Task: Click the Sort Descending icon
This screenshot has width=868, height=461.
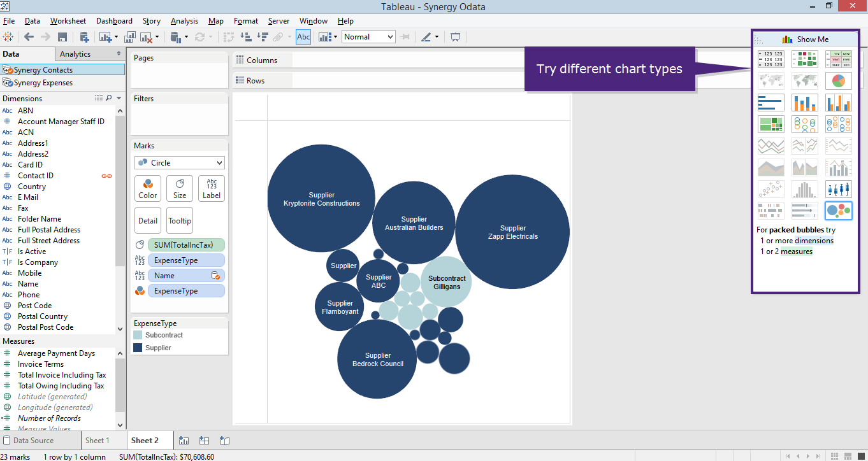Action: (262, 37)
